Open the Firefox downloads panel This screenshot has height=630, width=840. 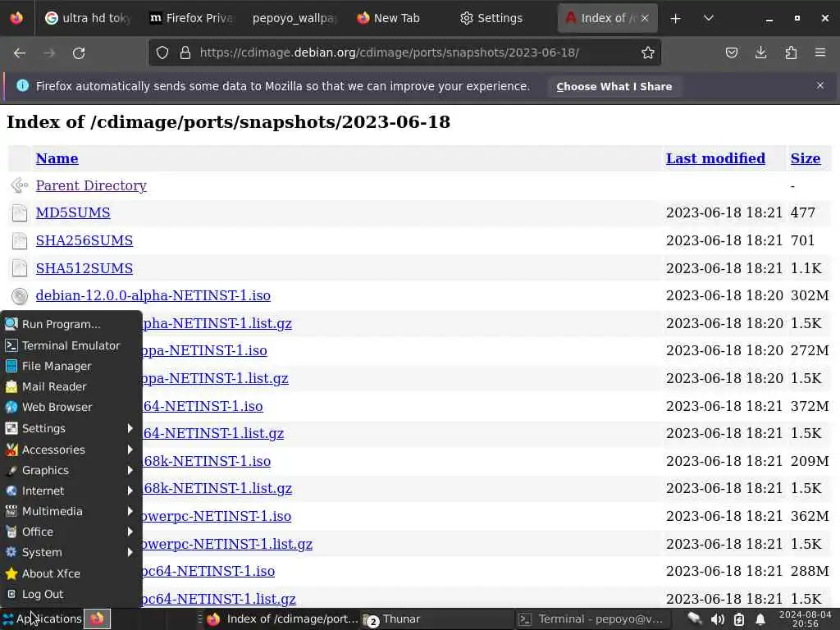coord(760,52)
